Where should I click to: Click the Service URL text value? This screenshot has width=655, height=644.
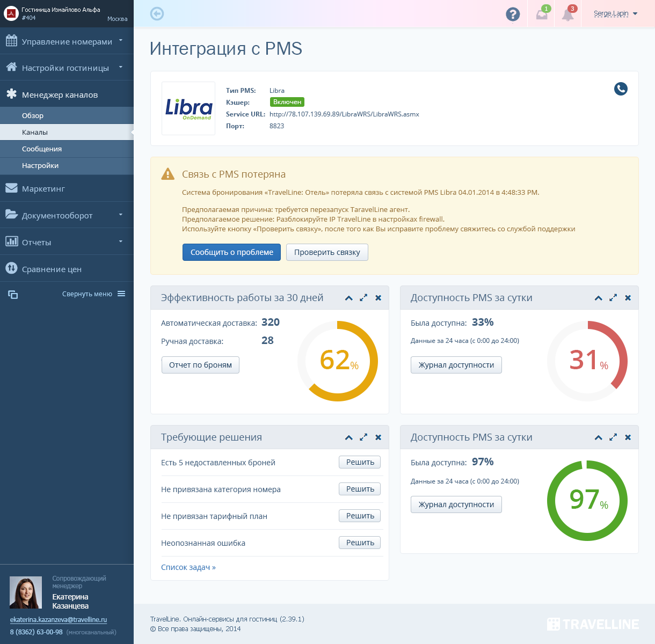344,114
